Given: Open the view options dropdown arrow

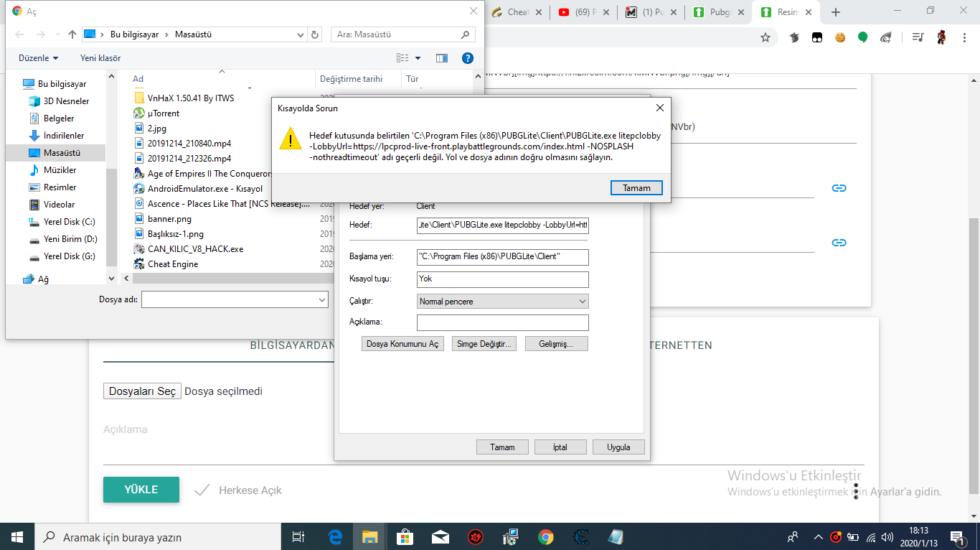Looking at the screenshot, I should [418, 58].
